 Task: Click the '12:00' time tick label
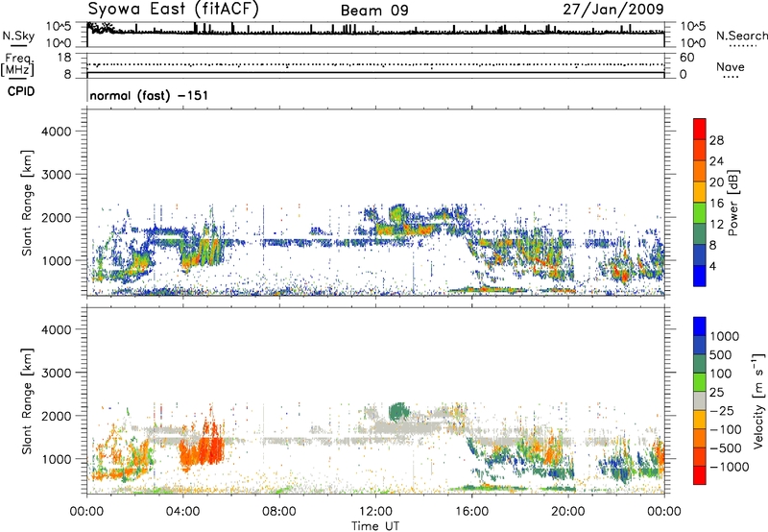(375, 512)
